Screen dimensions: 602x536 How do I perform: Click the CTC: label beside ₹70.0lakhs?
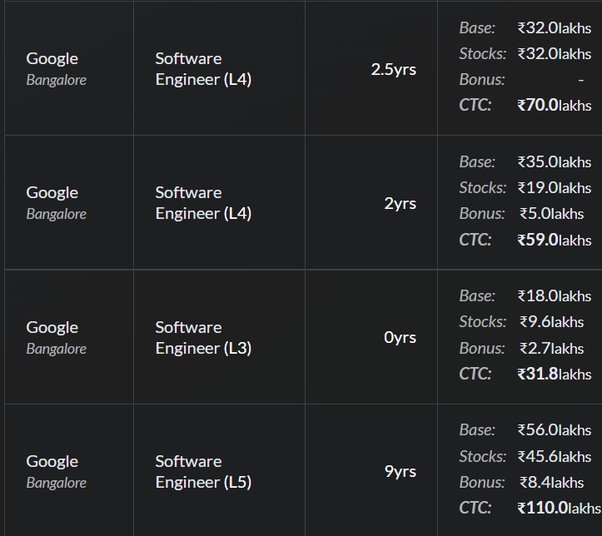[x=475, y=105]
